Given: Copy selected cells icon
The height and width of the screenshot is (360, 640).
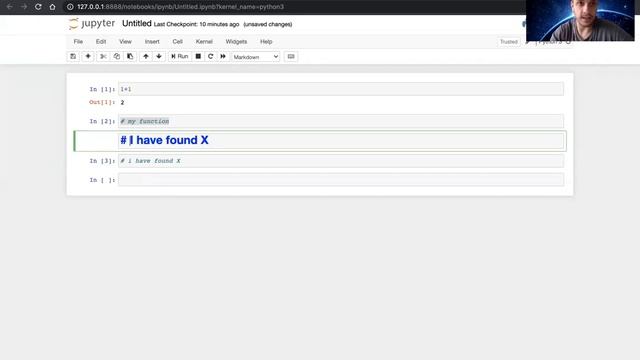Looking at the screenshot, I should (117, 56).
